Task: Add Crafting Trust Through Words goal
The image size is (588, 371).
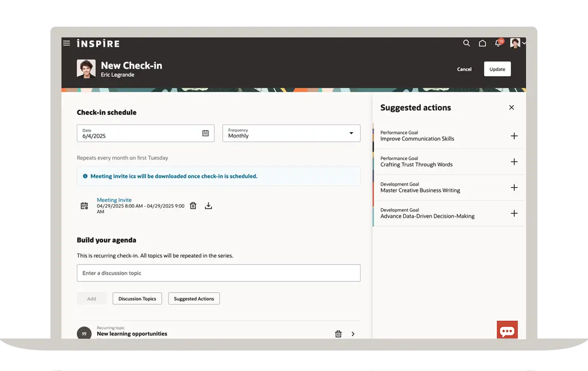Action: [x=514, y=162]
